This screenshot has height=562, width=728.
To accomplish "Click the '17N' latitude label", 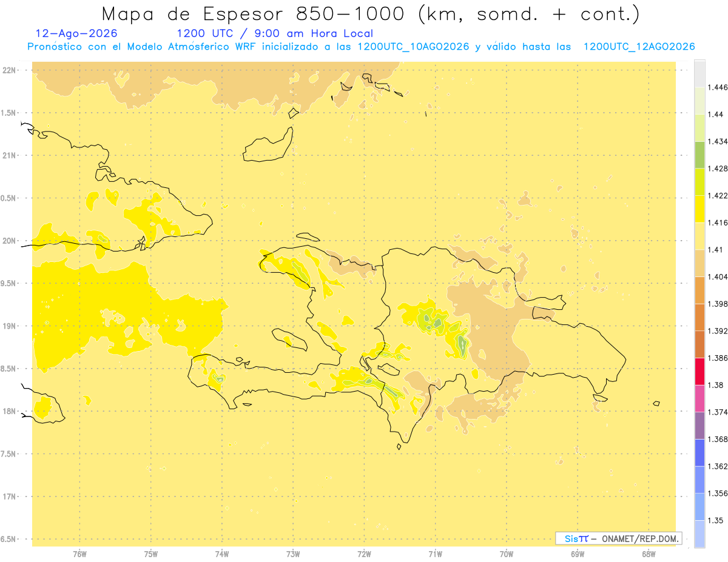I will (10, 497).
